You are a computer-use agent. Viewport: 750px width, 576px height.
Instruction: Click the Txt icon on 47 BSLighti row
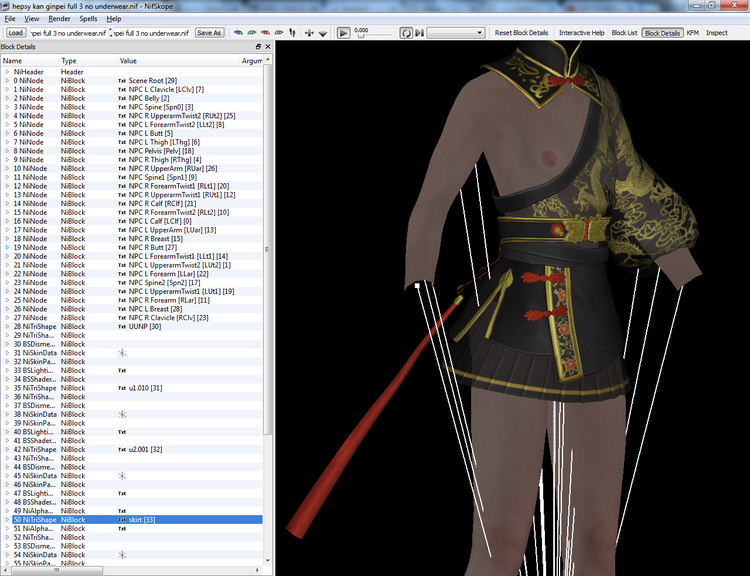[122, 493]
